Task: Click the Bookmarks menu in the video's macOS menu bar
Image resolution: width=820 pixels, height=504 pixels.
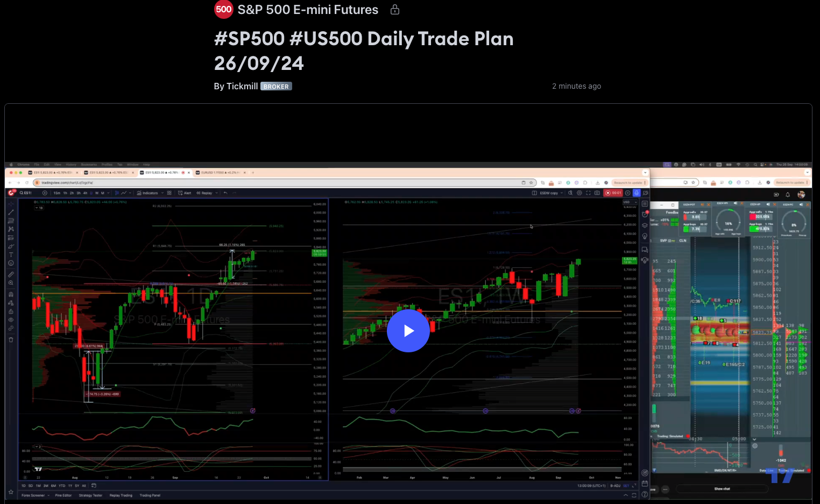Action: click(x=89, y=165)
